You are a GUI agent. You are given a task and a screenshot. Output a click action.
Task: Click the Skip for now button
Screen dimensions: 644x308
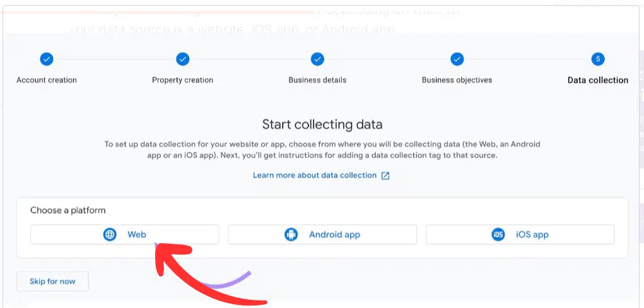[x=52, y=282]
